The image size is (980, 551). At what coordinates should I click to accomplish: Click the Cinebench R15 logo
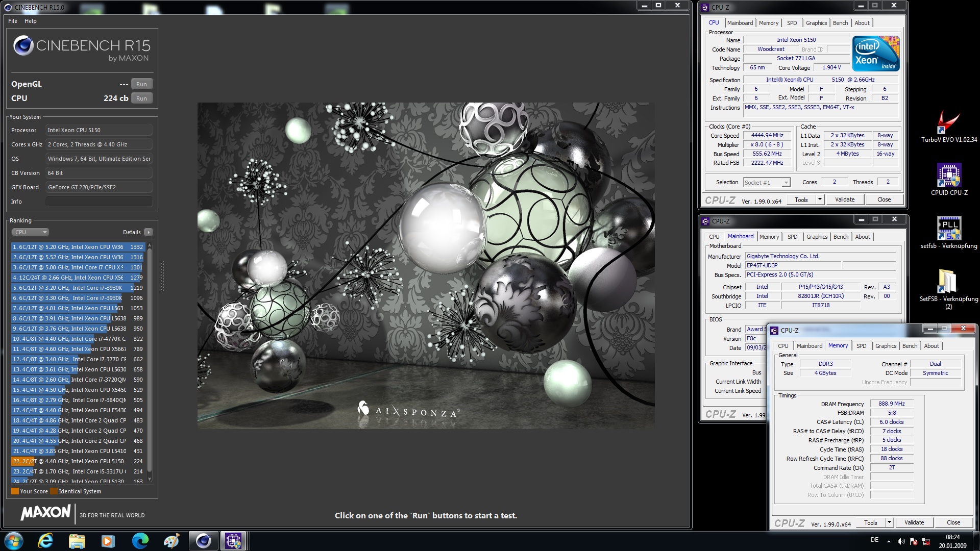click(x=82, y=49)
